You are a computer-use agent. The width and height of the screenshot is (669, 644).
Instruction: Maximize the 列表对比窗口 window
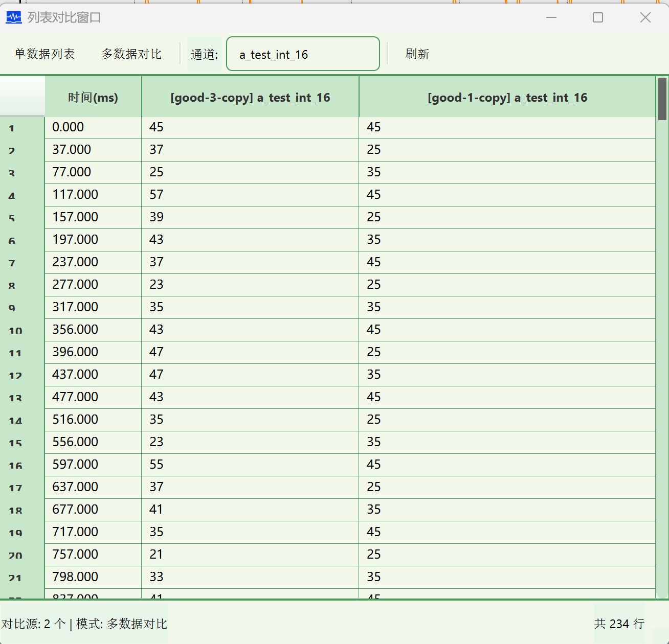pyautogui.click(x=597, y=18)
